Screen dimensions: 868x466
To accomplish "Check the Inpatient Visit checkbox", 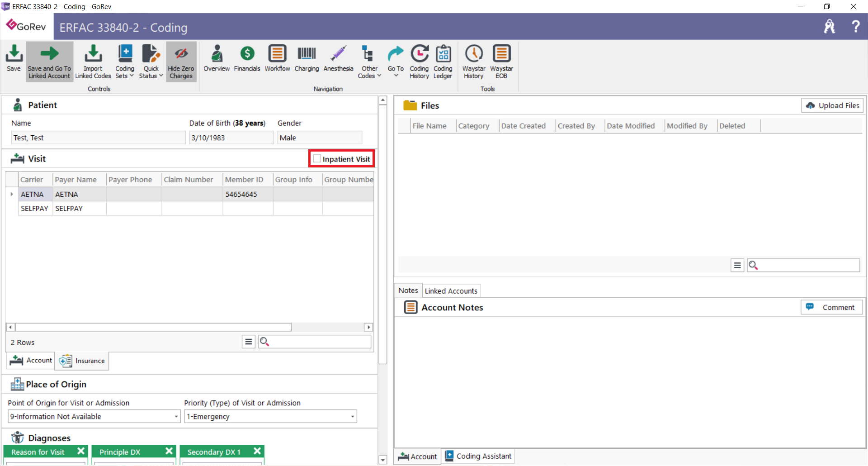I will pos(317,159).
